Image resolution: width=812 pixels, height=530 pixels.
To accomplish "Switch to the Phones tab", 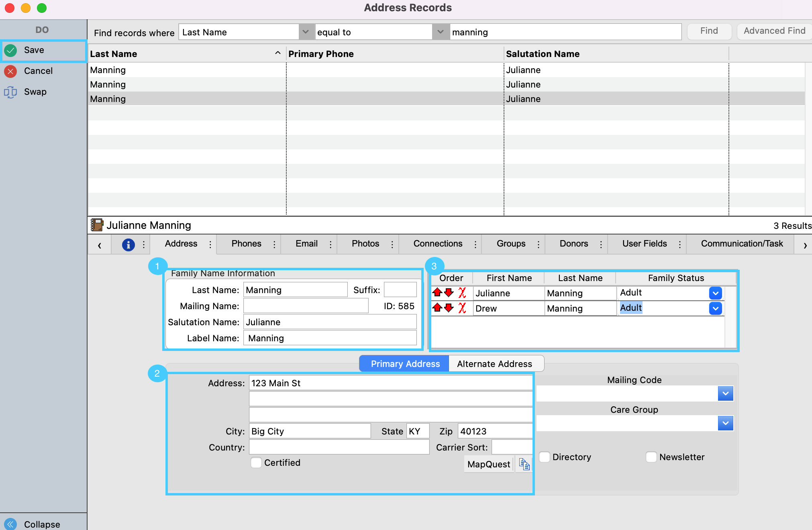I will (246, 244).
